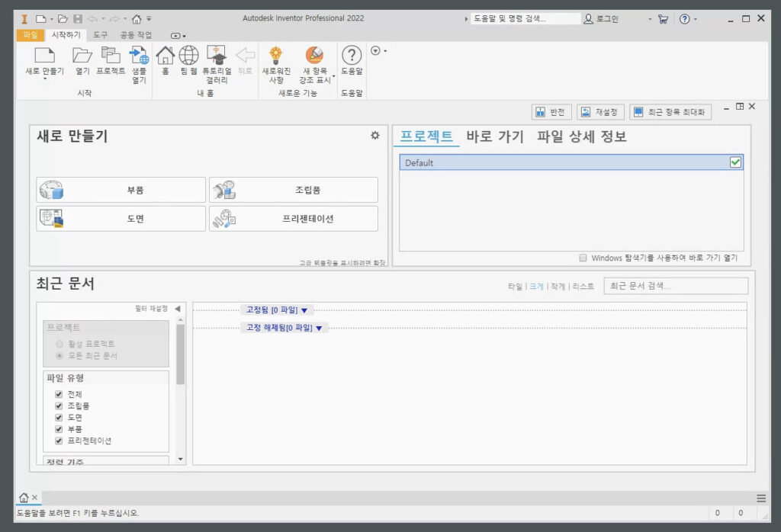
Task: Click the 홈 house icon in ribbon
Action: tap(166, 55)
